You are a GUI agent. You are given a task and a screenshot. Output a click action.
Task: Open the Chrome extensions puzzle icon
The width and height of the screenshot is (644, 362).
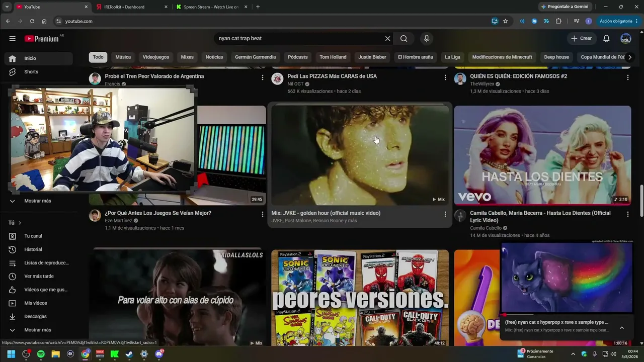point(558,21)
